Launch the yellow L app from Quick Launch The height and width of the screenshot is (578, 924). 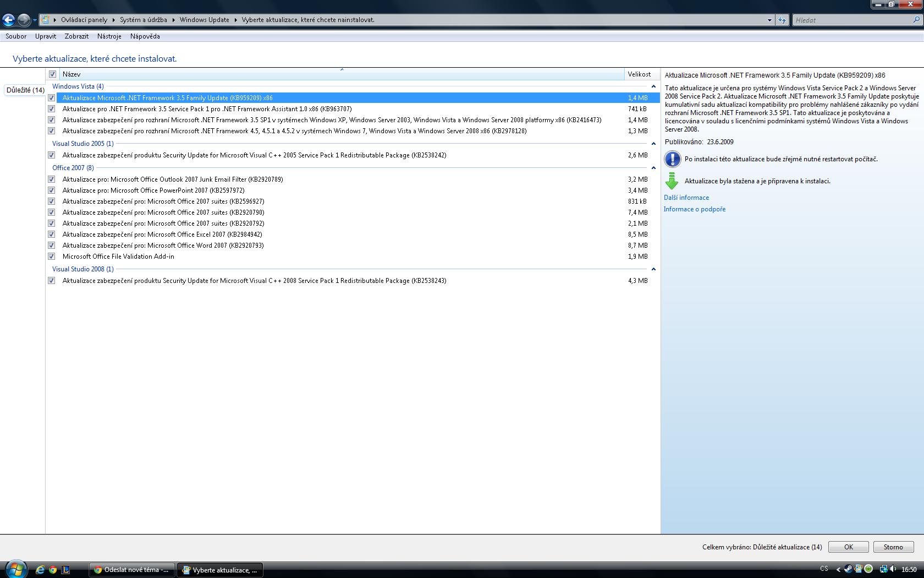click(65, 570)
